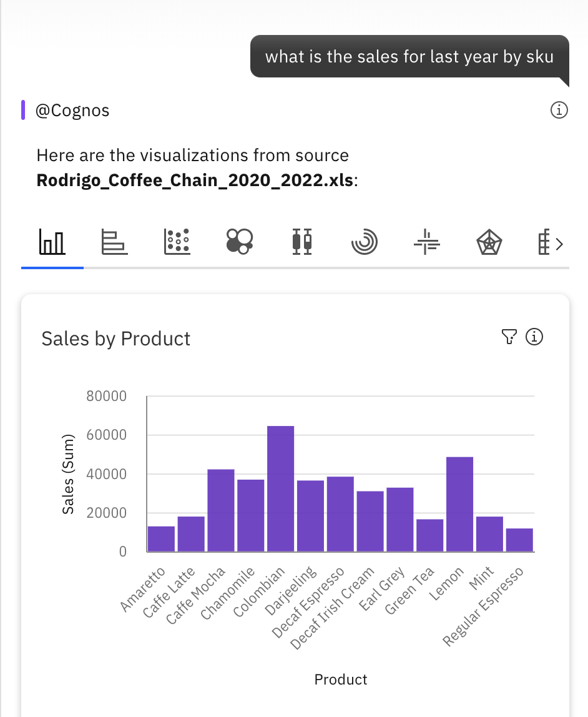The height and width of the screenshot is (717, 588).
Task: Click the user's question chat bubble
Action: coord(409,56)
